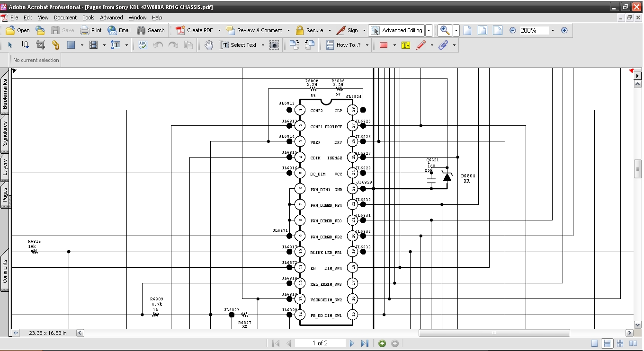Image resolution: width=644 pixels, height=351 pixels.
Task: Rotate view clockwise icon
Action: (x=295, y=45)
